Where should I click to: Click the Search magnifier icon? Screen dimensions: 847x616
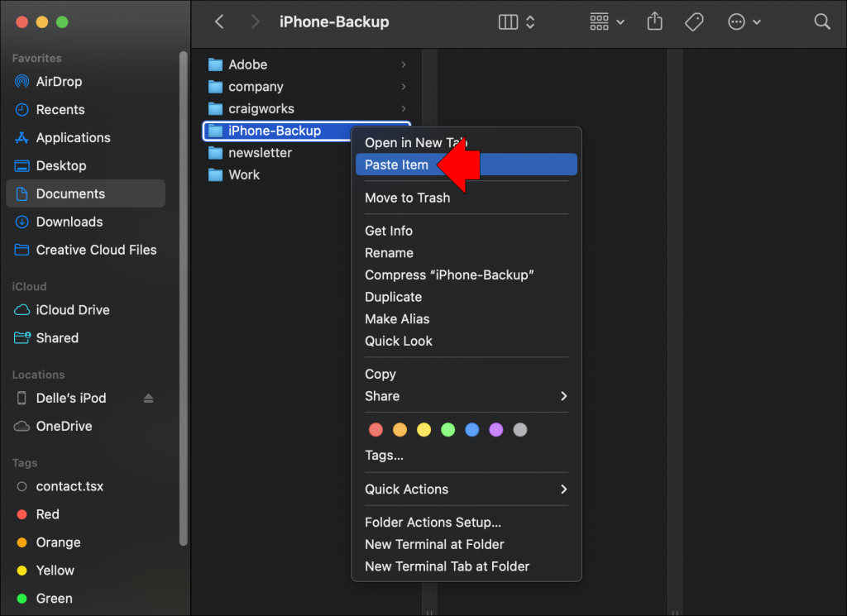coord(822,21)
